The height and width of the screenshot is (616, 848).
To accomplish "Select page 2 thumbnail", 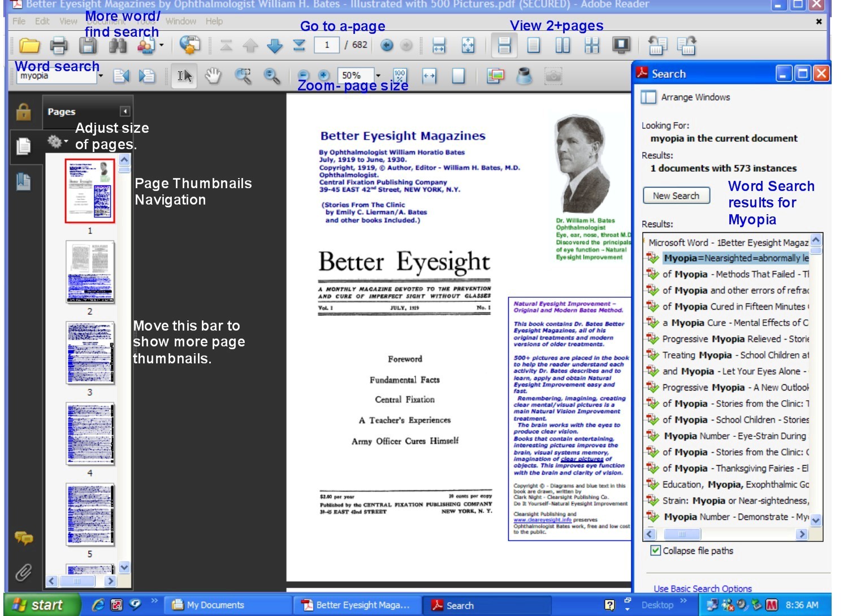I will (90, 272).
